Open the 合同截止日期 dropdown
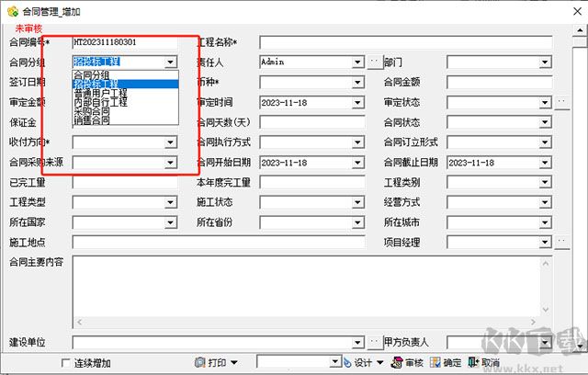 click(x=545, y=163)
